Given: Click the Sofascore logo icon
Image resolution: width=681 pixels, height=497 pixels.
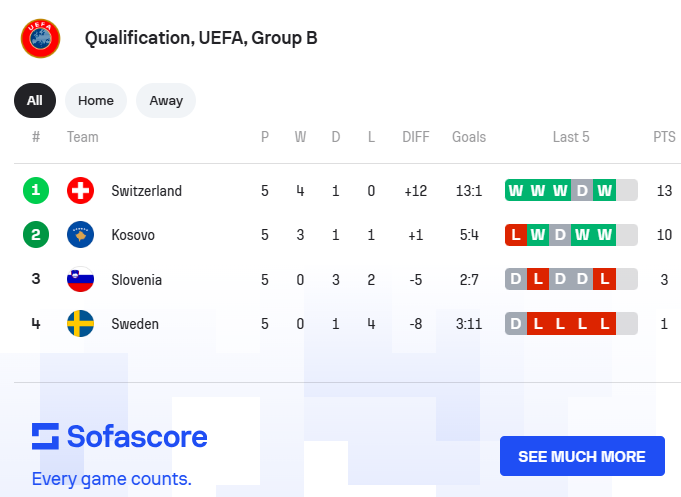Looking at the screenshot, I should pyautogui.click(x=46, y=437).
